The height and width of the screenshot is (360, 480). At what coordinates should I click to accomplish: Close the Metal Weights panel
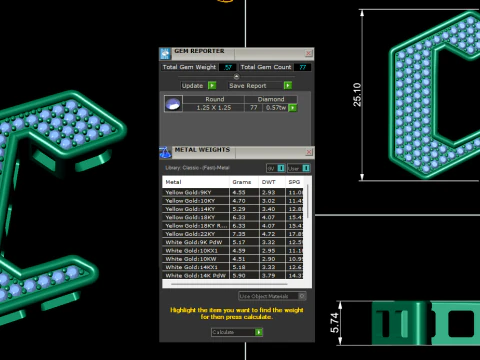309,152
